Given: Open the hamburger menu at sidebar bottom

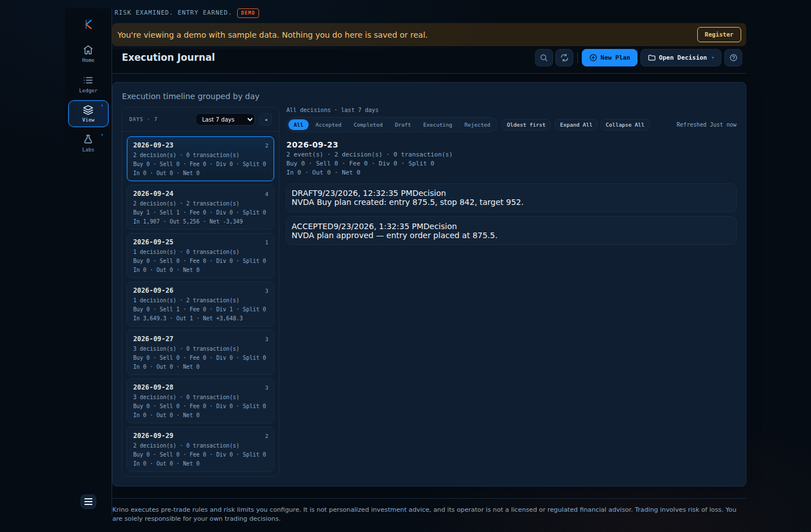Looking at the screenshot, I should pyautogui.click(x=88, y=502).
